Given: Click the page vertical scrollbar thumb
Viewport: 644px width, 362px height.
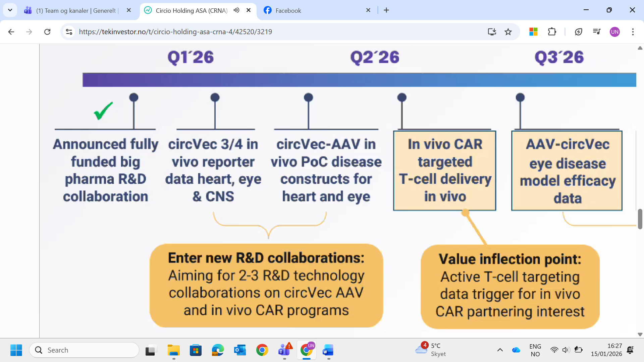Looking at the screenshot, I should [640, 219].
